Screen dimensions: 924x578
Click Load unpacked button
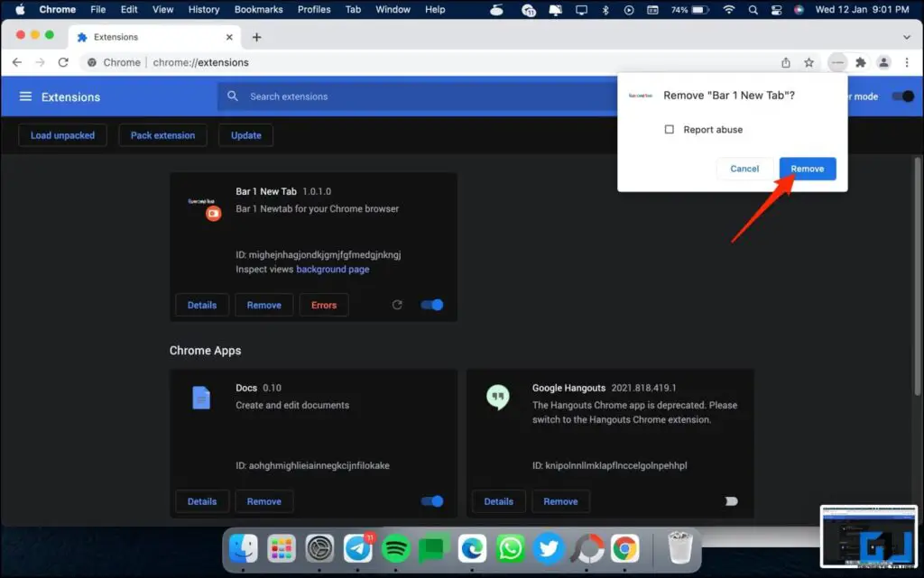pyautogui.click(x=62, y=135)
